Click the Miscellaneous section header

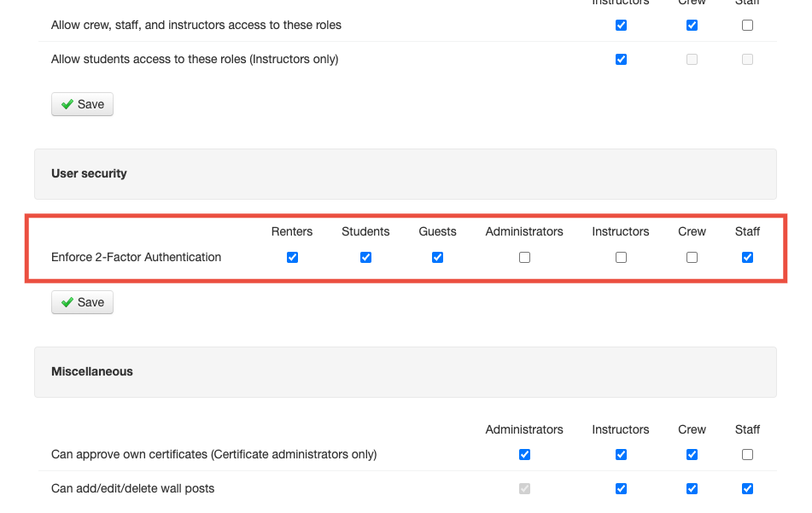(91, 371)
